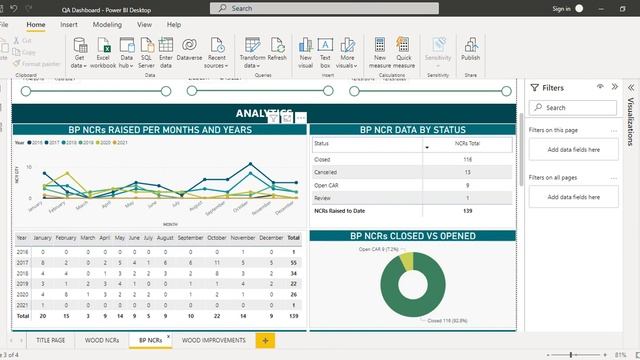Open the View ribbon tab
Viewport: 640px width, 360px height.
click(144, 24)
